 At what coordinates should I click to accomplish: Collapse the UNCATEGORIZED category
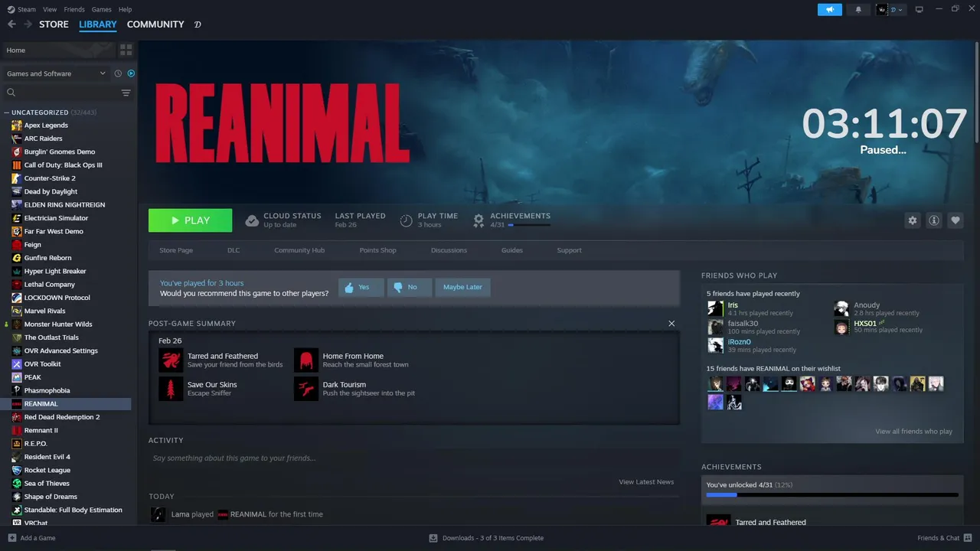(x=8, y=112)
